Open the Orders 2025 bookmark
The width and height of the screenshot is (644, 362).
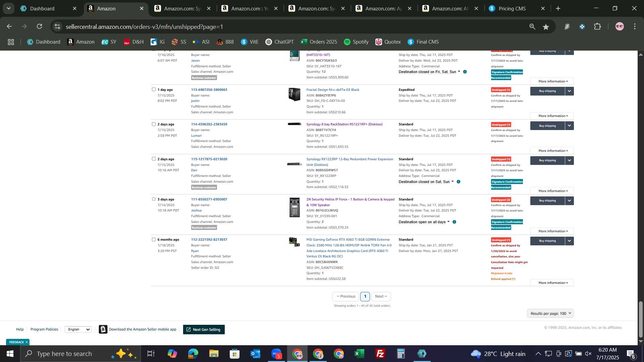point(319,42)
